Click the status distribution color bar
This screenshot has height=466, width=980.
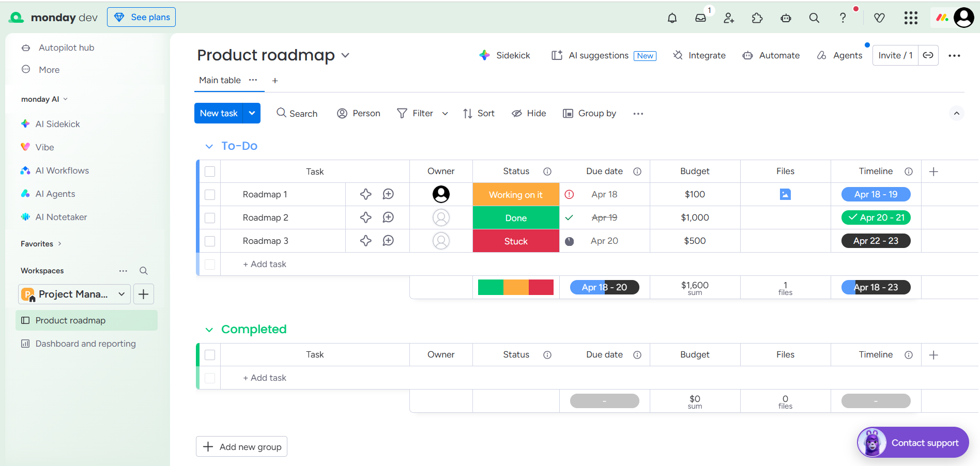516,287
